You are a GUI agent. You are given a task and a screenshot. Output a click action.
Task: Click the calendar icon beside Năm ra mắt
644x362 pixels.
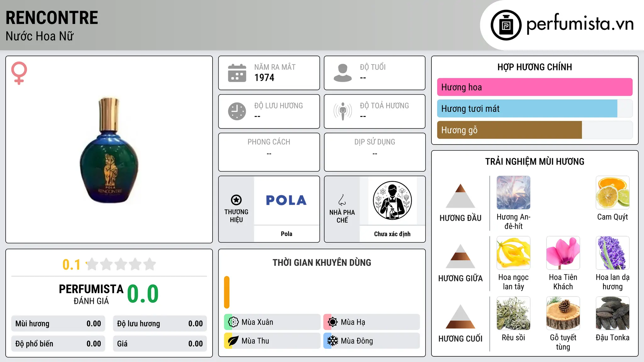point(237,73)
